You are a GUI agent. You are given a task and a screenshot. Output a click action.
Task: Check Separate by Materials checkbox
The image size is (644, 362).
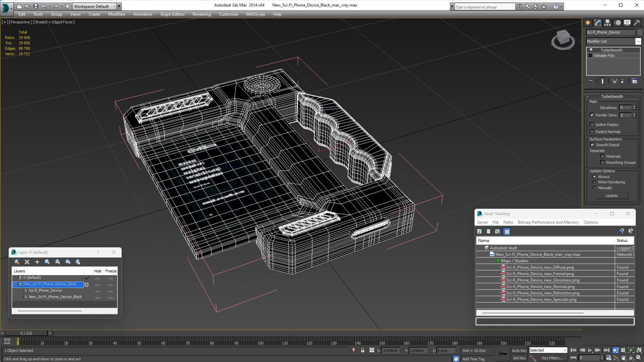pos(602,156)
